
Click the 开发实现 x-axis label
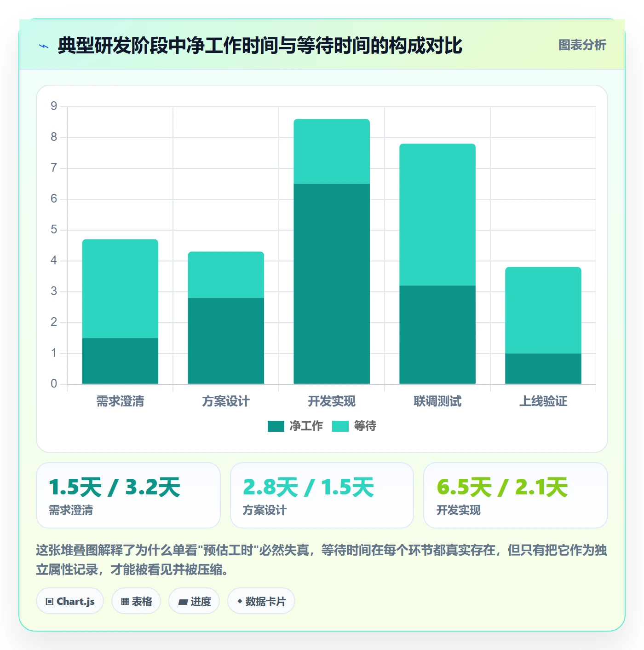(332, 401)
